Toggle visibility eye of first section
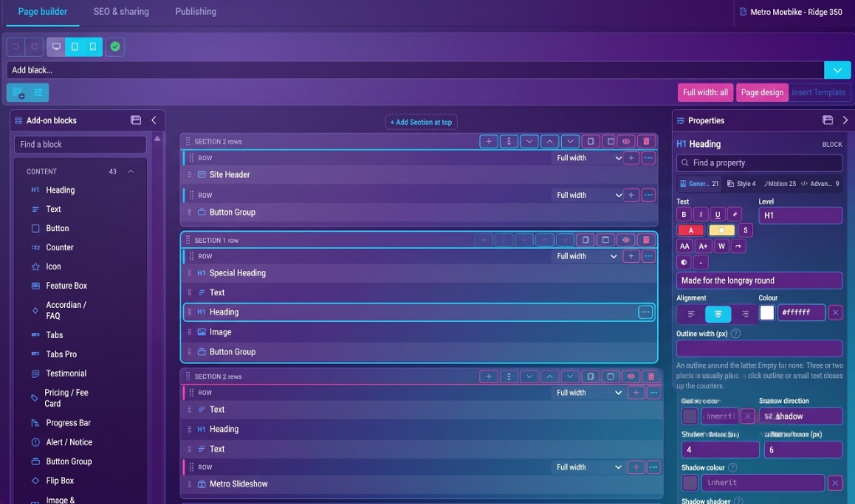This screenshot has width=855, height=504. 626,142
